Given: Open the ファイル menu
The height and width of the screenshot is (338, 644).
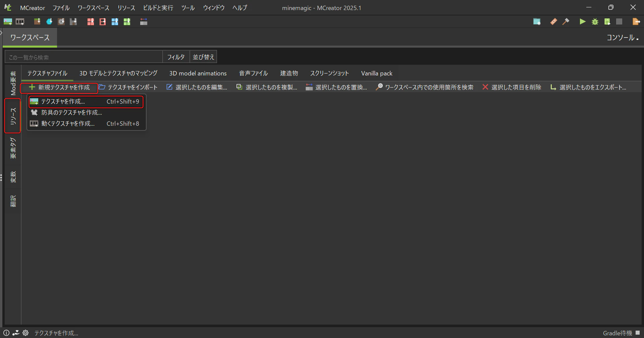Looking at the screenshot, I should pos(61,8).
